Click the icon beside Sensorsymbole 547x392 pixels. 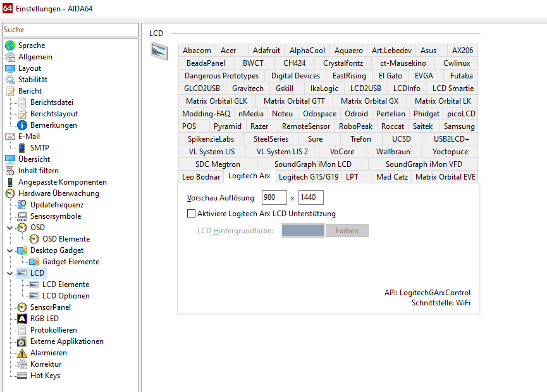pos(22,216)
